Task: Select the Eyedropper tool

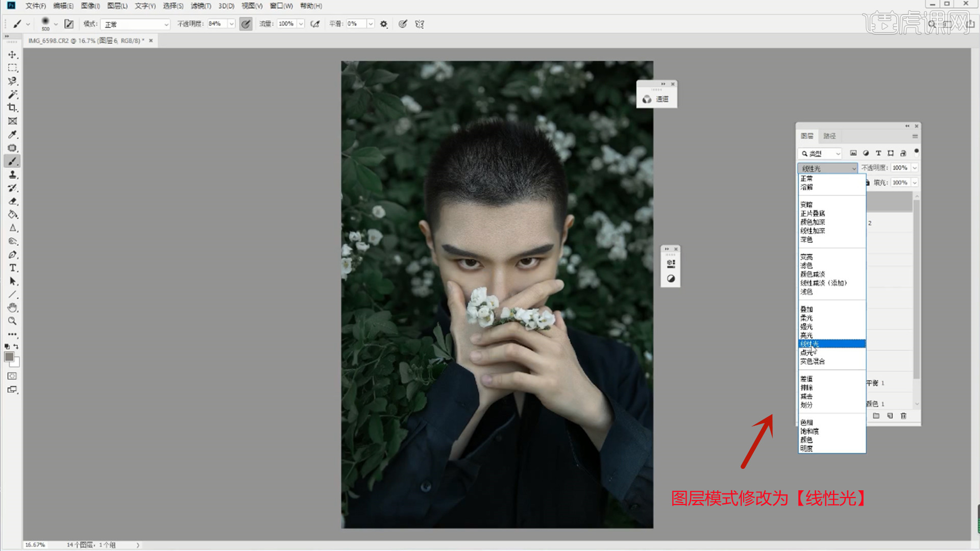Action: pos(12,135)
